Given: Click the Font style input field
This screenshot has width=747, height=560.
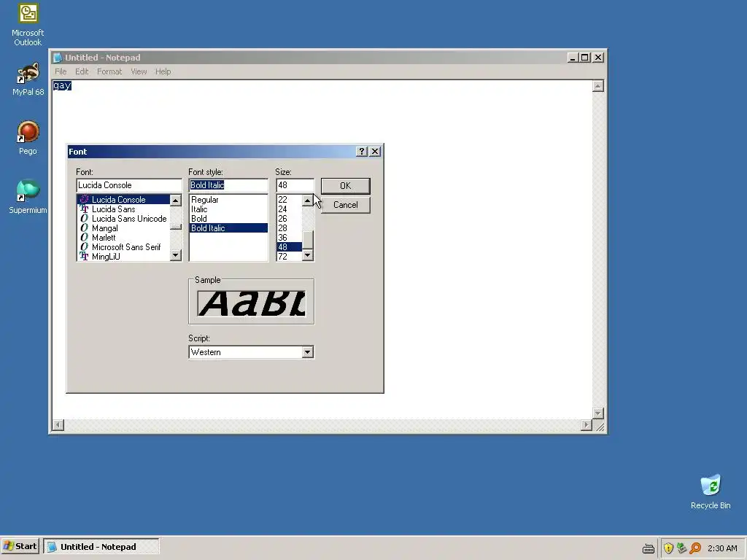Looking at the screenshot, I should click(x=228, y=185).
